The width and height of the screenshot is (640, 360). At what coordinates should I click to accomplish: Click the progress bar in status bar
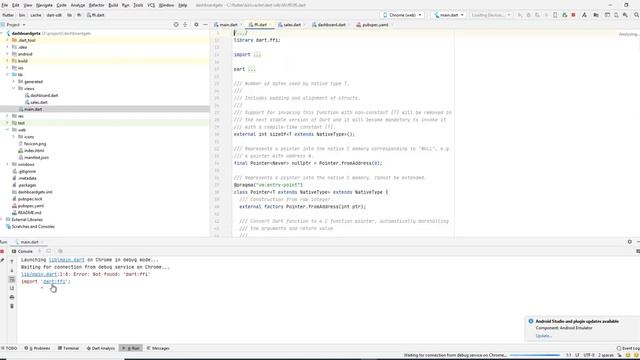pos(535,356)
